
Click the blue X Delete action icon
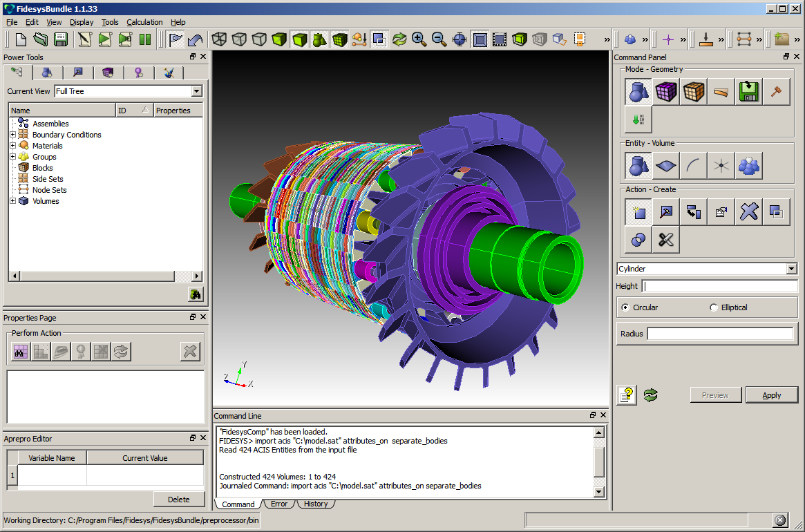[748, 212]
